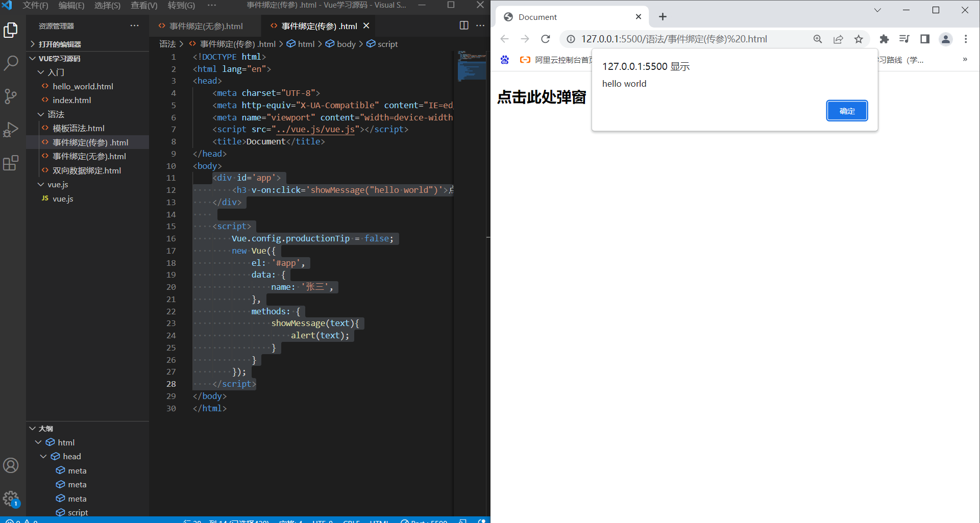
Task: Open Chrome tab search dropdown
Action: pos(877,10)
